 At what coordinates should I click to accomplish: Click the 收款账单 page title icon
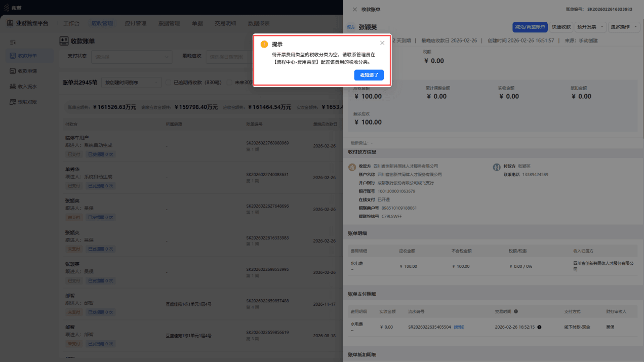(64, 41)
